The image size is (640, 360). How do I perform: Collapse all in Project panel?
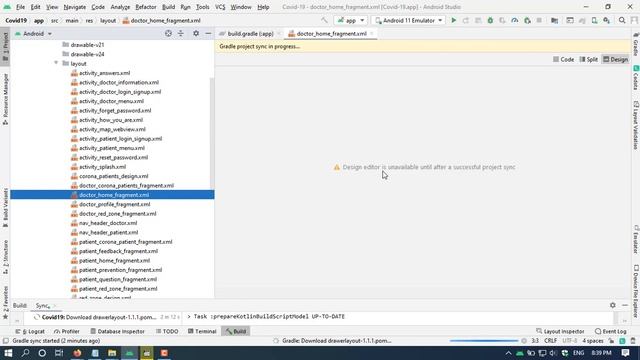pyautogui.click(x=181, y=33)
